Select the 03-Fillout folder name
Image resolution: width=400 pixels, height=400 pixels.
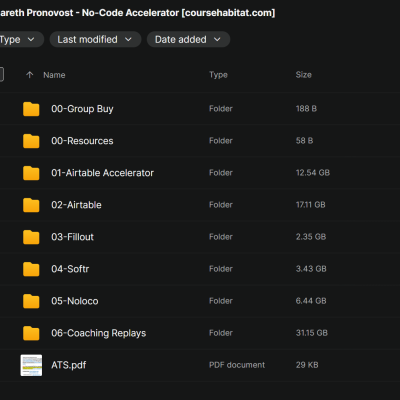click(x=73, y=237)
